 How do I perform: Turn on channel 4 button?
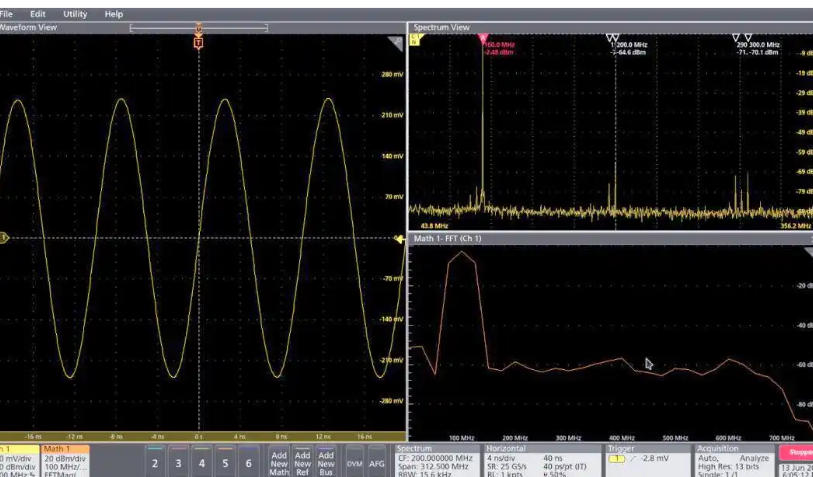pos(202,463)
